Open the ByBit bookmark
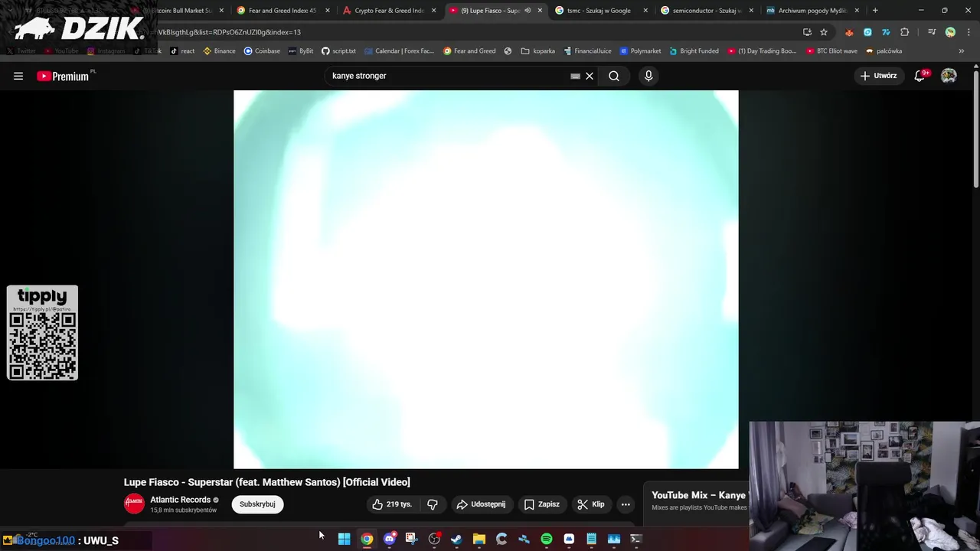Image resolution: width=980 pixels, height=551 pixels. coord(301,51)
